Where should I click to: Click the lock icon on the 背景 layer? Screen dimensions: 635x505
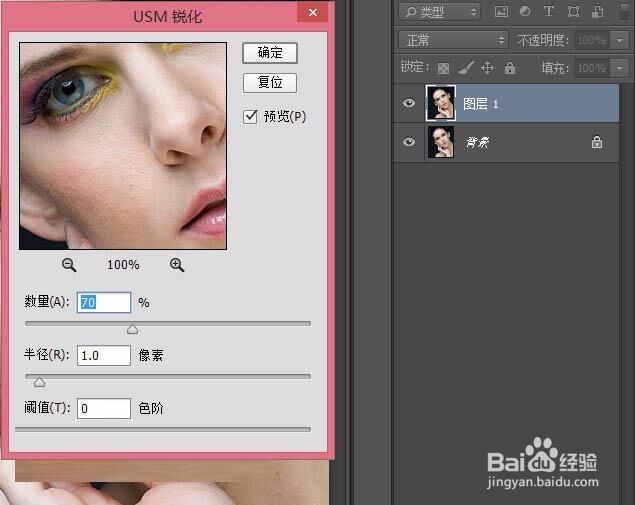597,142
